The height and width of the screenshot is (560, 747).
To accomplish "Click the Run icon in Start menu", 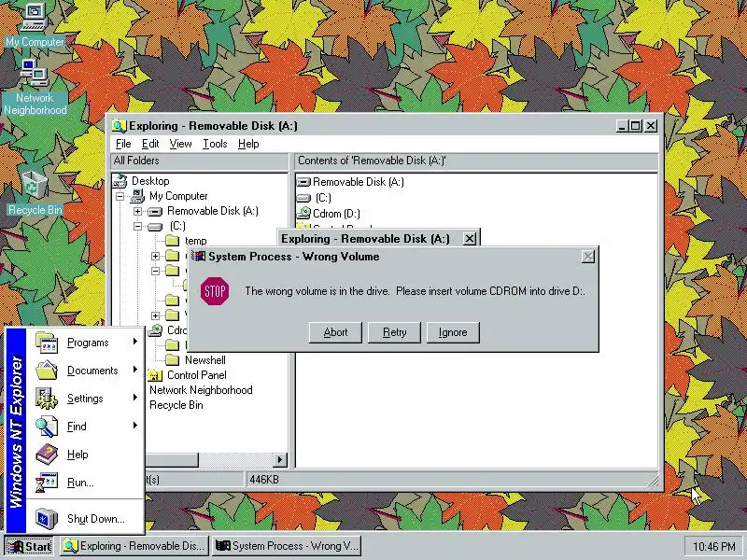I will pyautogui.click(x=46, y=483).
